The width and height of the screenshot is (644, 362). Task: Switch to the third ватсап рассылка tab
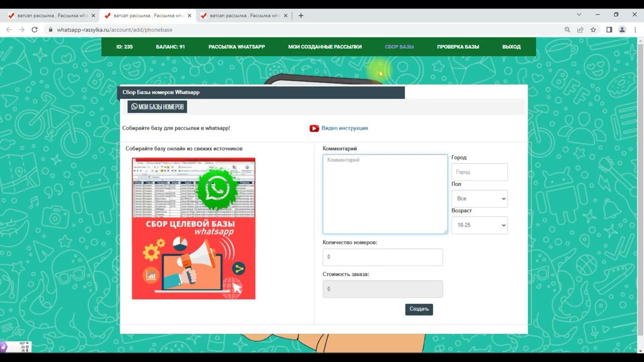(x=244, y=16)
